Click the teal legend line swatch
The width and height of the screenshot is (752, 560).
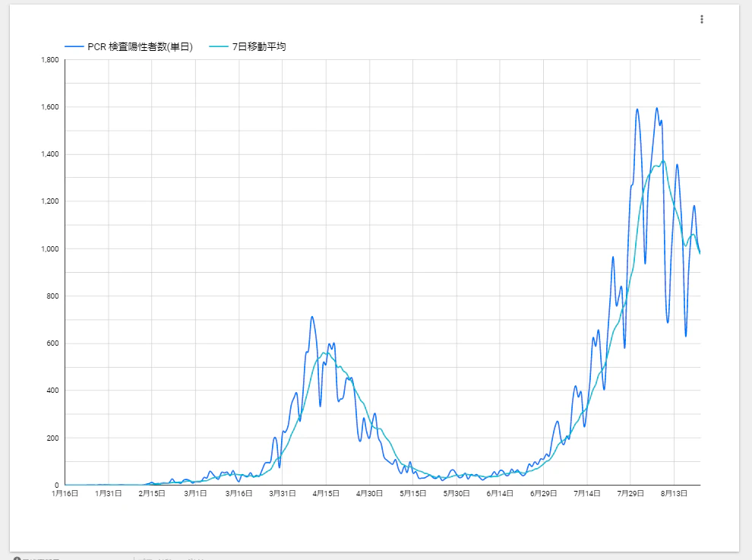pos(219,46)
